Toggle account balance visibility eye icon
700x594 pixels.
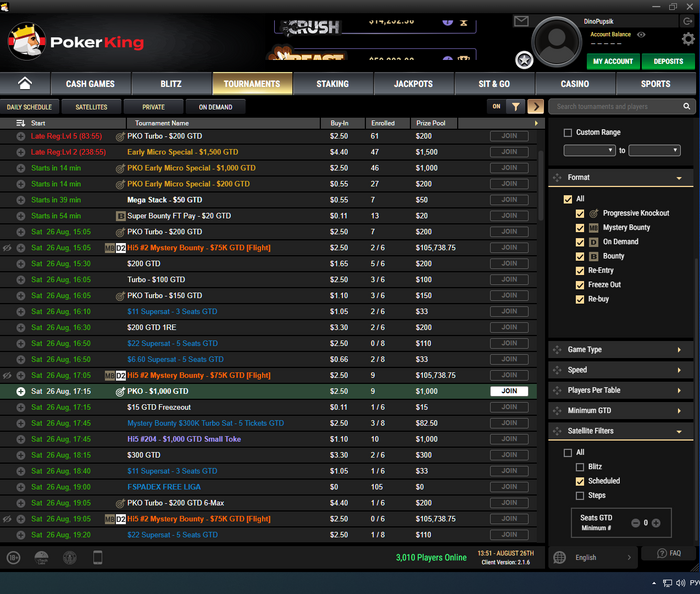point(641,35)
